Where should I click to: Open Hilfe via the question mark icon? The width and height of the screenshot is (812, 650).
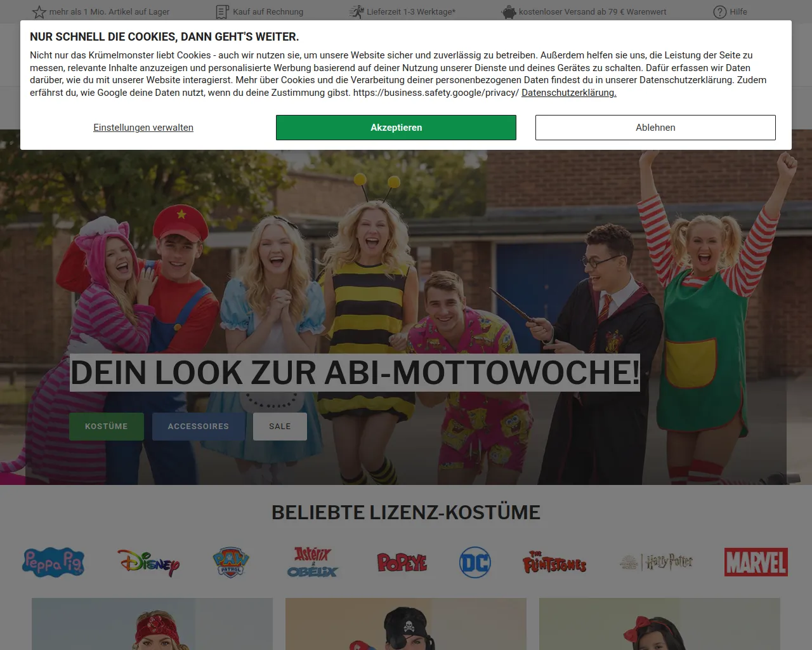click(720, 11)
